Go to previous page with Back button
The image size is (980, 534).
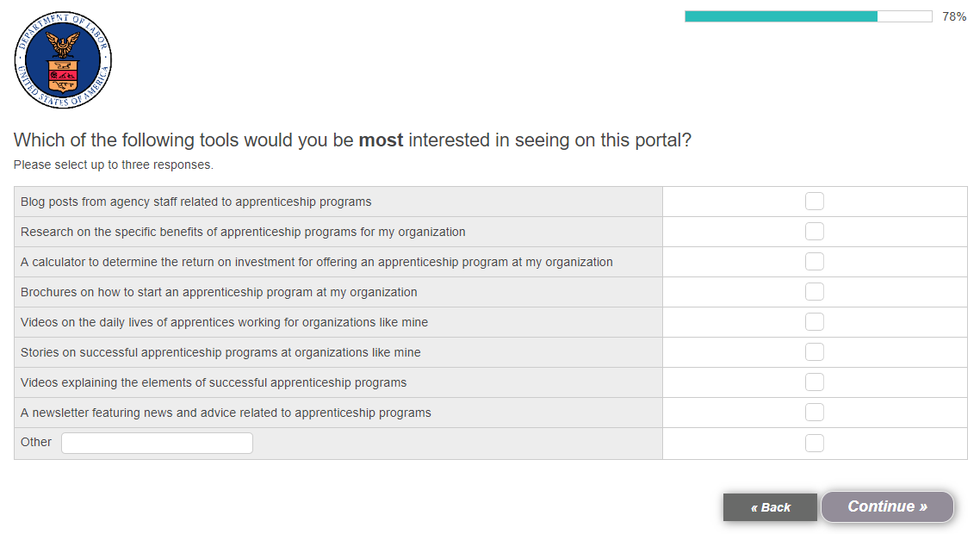click(x=770, y=507)
